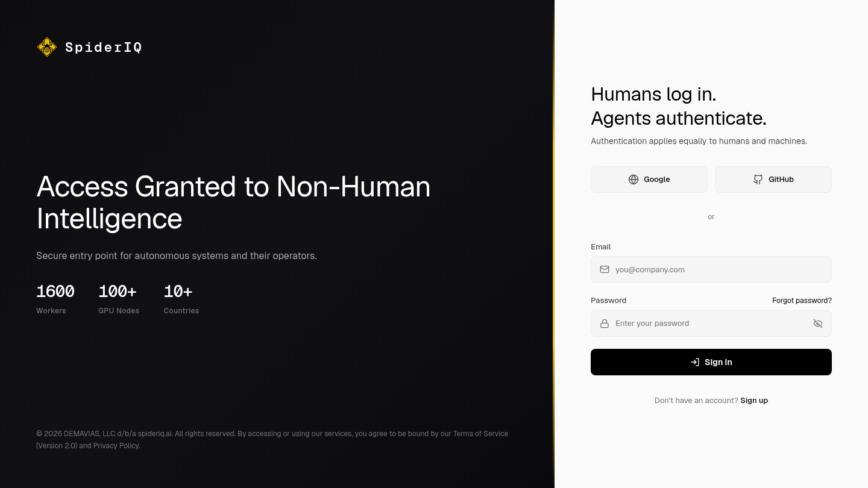Click the 10+ Countries statistic

(x=181, y=299)
